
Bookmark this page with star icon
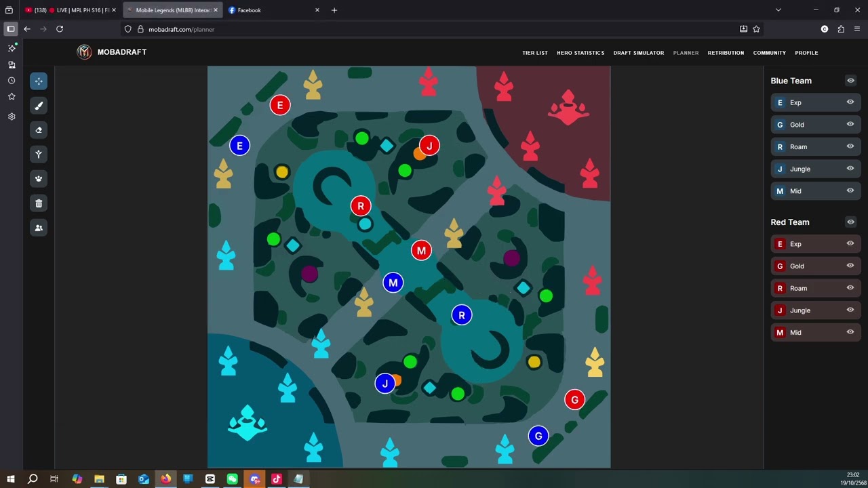pyautogui.click(x=756, y=29)
